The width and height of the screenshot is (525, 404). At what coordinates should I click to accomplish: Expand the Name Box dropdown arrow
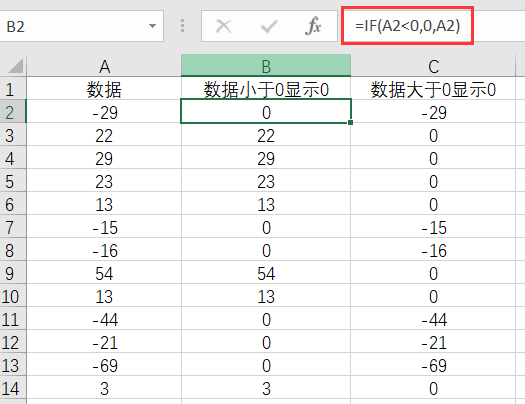(x=152, y=26)
